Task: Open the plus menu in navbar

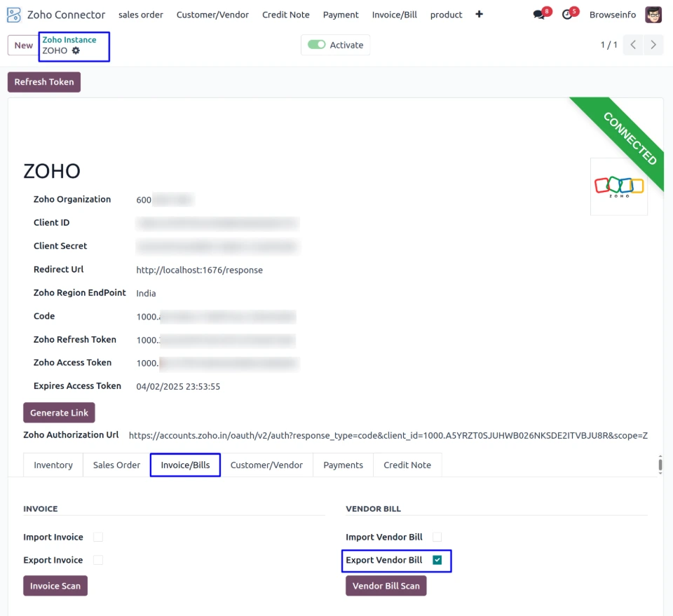Action: [x=479, y=15]
